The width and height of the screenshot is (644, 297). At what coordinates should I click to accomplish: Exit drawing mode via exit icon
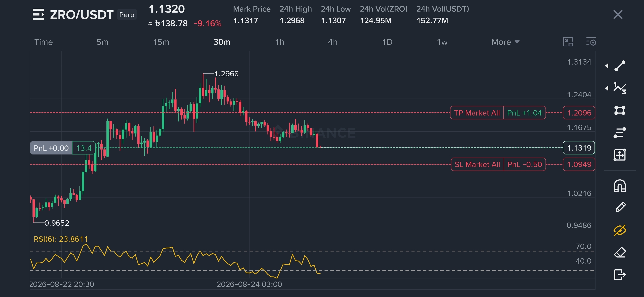pos(620,275)
